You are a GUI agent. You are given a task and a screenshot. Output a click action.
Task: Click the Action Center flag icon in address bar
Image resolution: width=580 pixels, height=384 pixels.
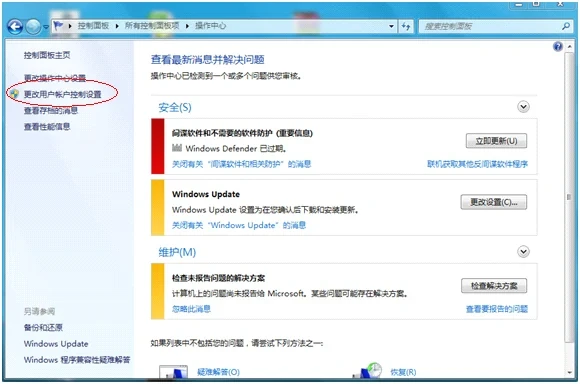[58, 26]
